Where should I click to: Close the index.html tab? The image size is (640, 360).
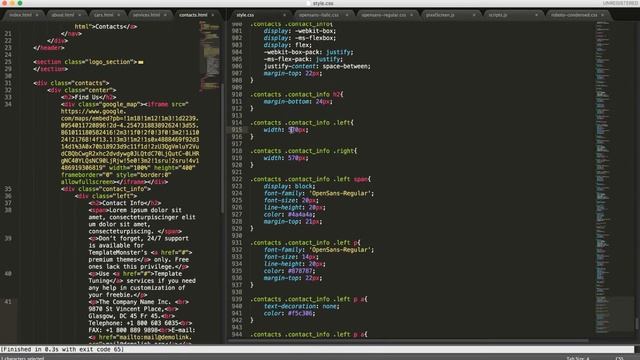(37, 15)
